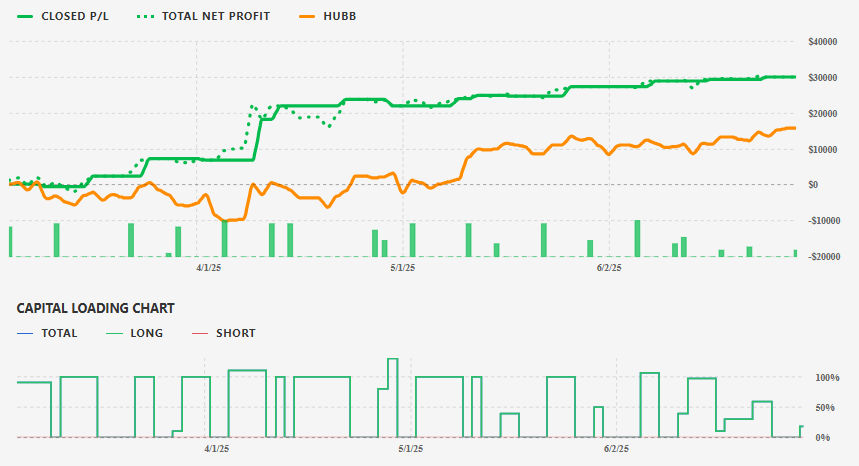Click the 5/1/25 date on capital loading chart
Viewport: 859px width, 466px height.
pos(411,448)
